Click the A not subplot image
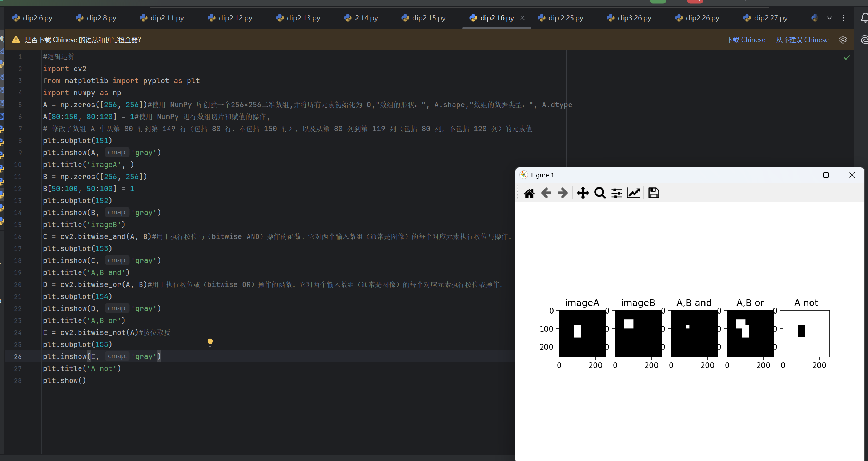 click(806, 333)
